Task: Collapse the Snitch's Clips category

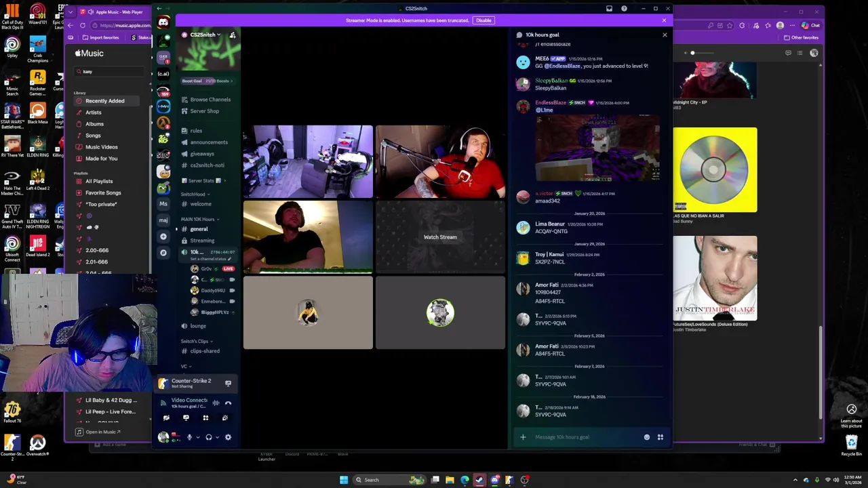Action: tap(197, 342)
